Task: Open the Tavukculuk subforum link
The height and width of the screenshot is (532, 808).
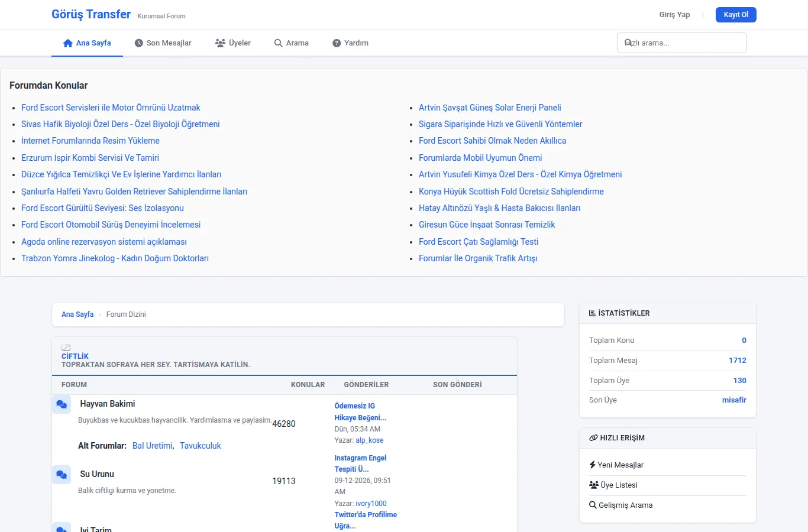Action: click(201, 446)
